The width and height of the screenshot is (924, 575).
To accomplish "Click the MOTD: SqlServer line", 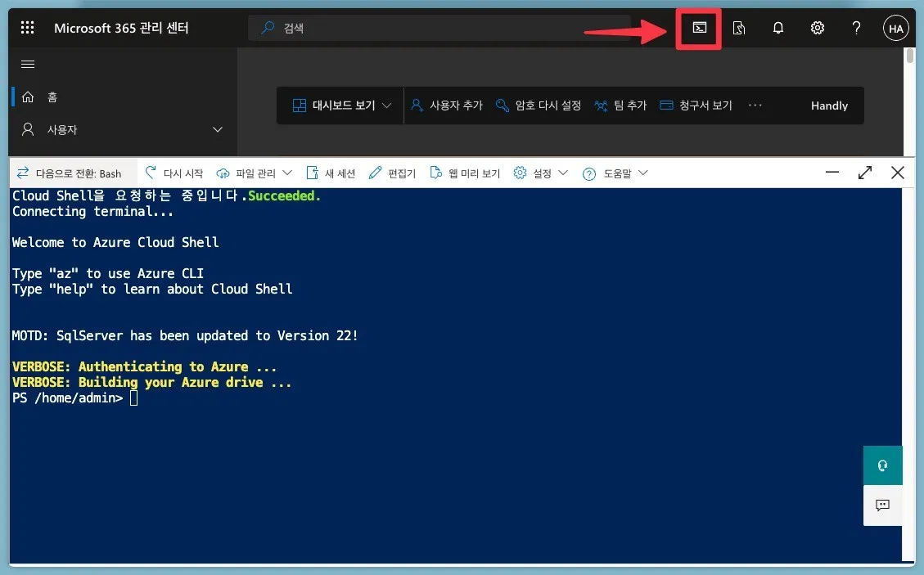I will (184, 336).
